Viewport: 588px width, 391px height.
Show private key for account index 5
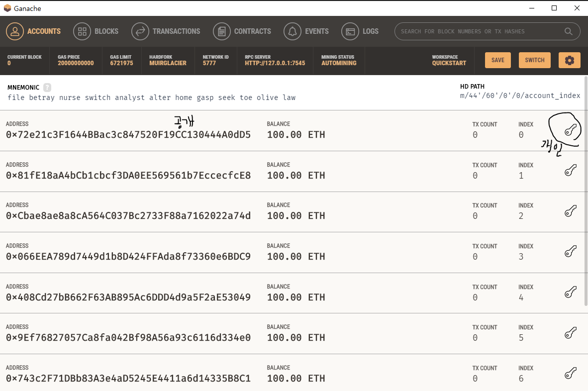571,332
